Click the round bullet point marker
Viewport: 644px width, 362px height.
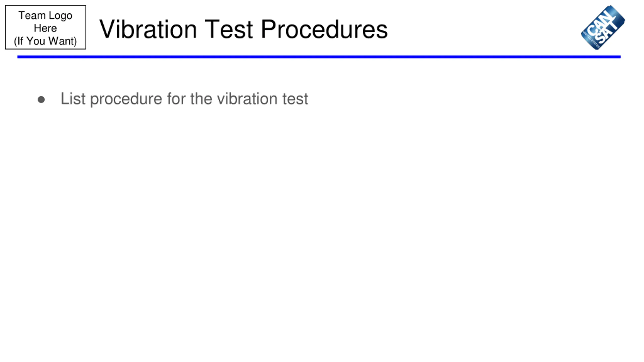point(41,100)
